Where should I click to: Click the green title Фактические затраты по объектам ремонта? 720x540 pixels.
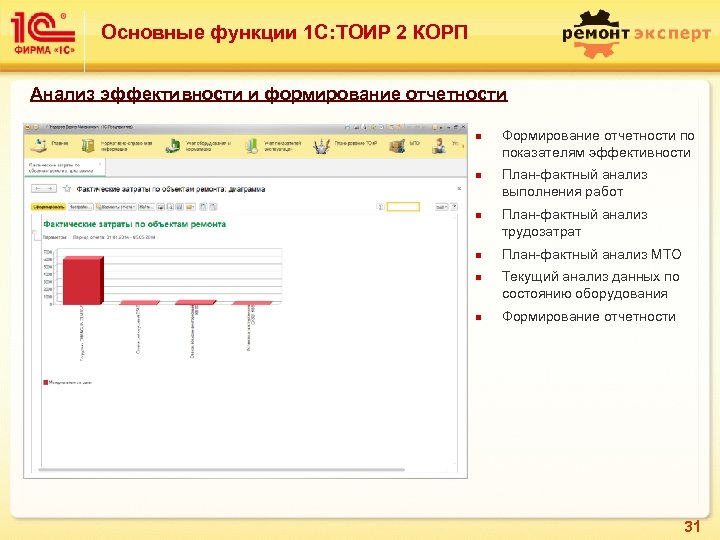(135, 224)
